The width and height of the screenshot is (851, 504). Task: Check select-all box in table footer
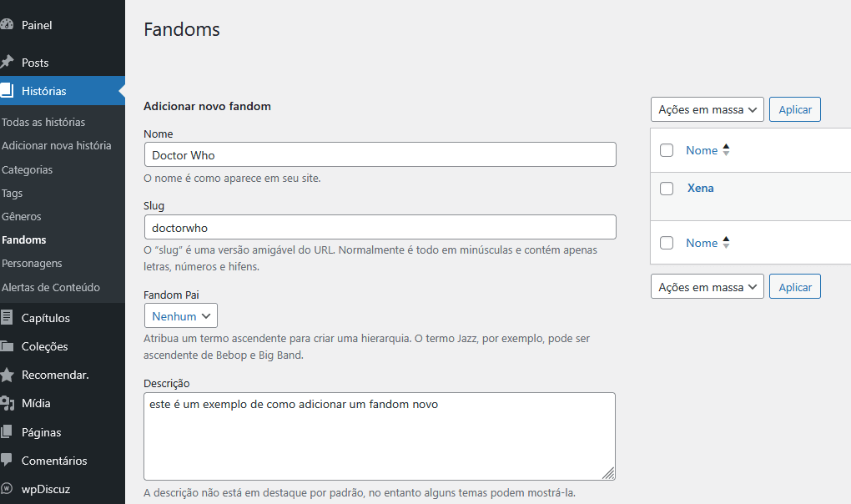point(667,243)
